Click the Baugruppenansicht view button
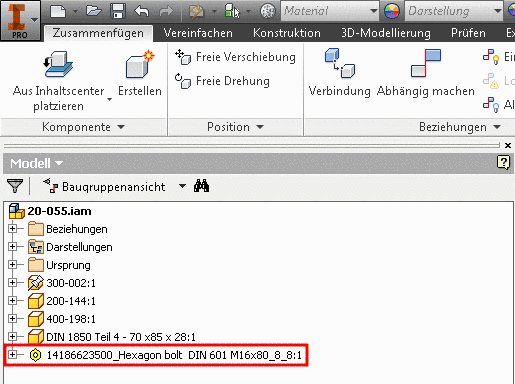Image resolution: width=515 pixels, height=384 pixels. pos(104,187)
